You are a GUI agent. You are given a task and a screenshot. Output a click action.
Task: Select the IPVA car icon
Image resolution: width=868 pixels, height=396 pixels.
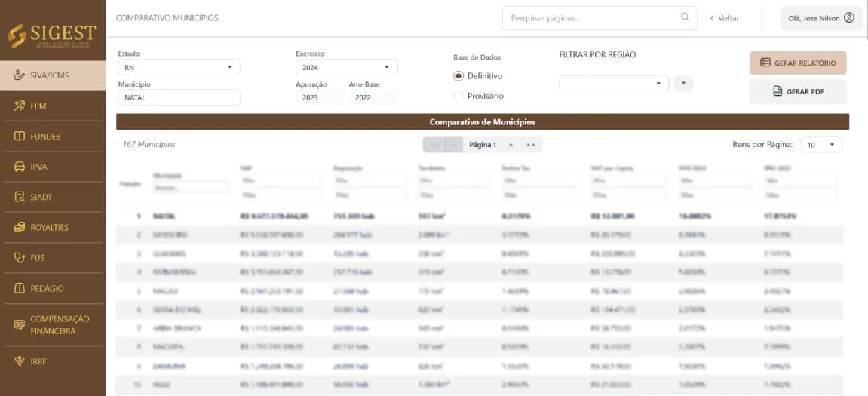20,166
